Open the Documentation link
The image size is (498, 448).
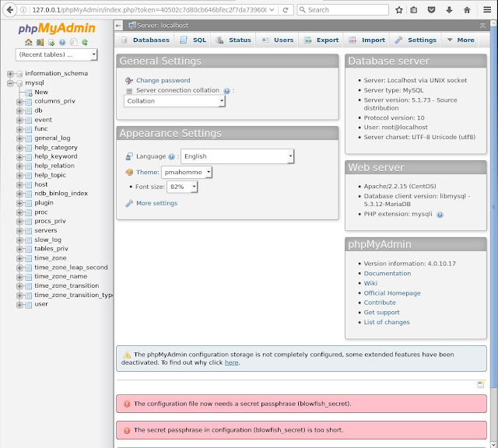[x=388, y=273]
